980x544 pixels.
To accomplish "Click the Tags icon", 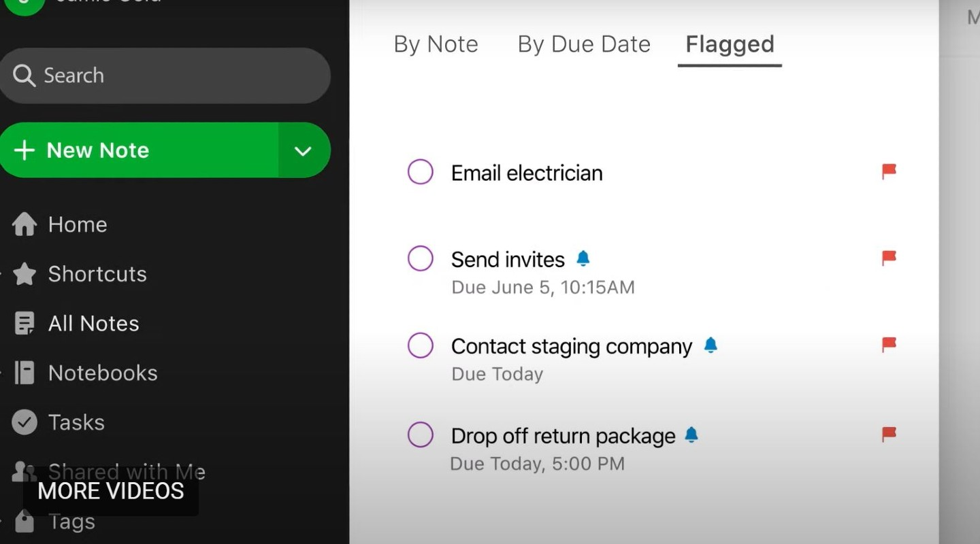I will 24,521.
